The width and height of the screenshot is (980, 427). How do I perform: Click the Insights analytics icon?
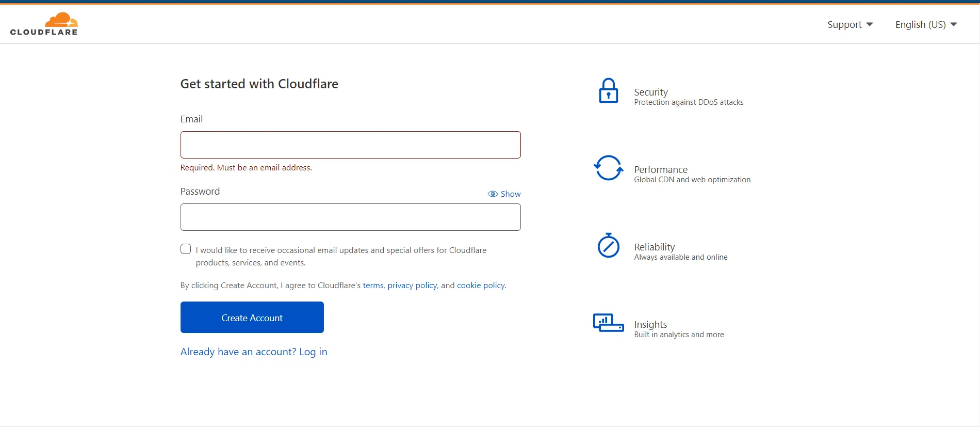608,323
